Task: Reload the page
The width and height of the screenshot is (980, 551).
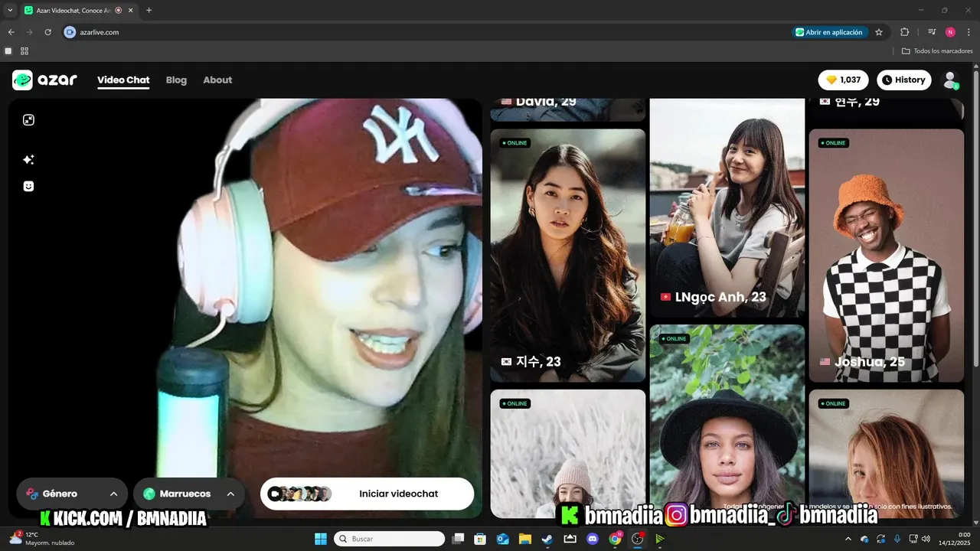Action: pyautogui.click(x=47, y=32)
